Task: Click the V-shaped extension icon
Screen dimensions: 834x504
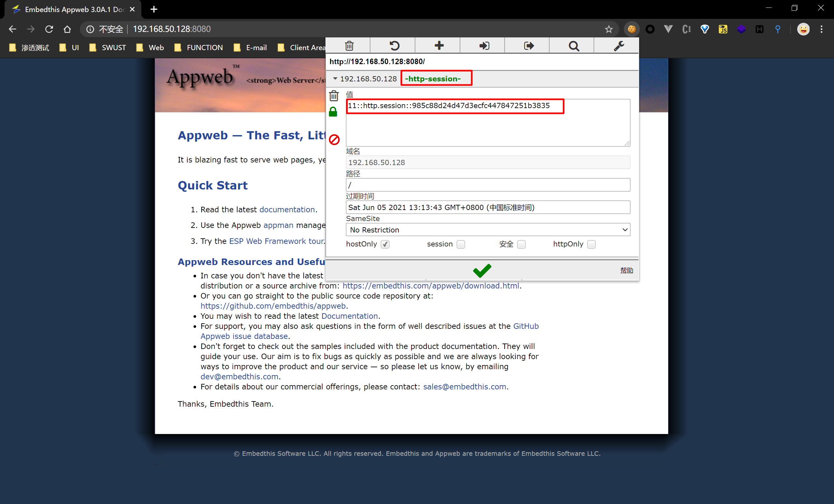Action: click(668, 29)
